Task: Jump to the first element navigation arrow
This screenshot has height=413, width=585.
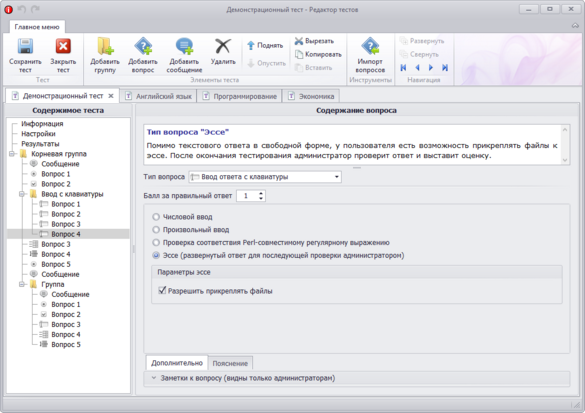Action: [403, 68]
